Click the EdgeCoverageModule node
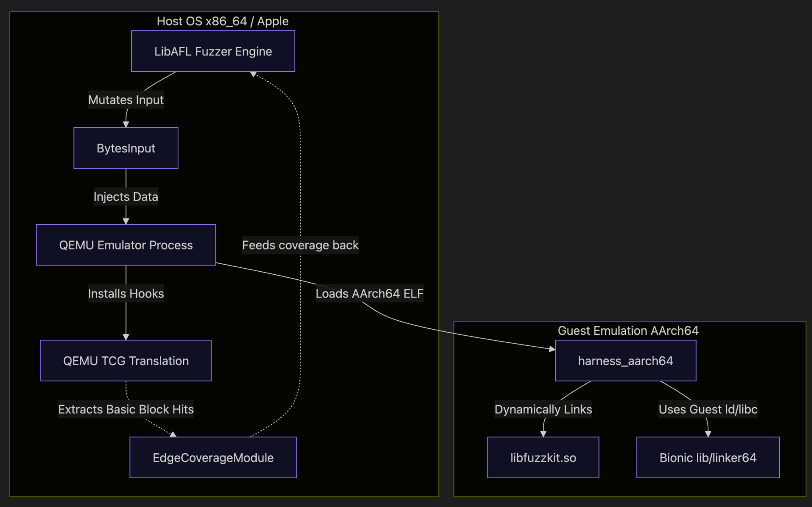Image resolution: width=812 pixels, height=507 pixels. pyautogui.click(x=213, y=457)
